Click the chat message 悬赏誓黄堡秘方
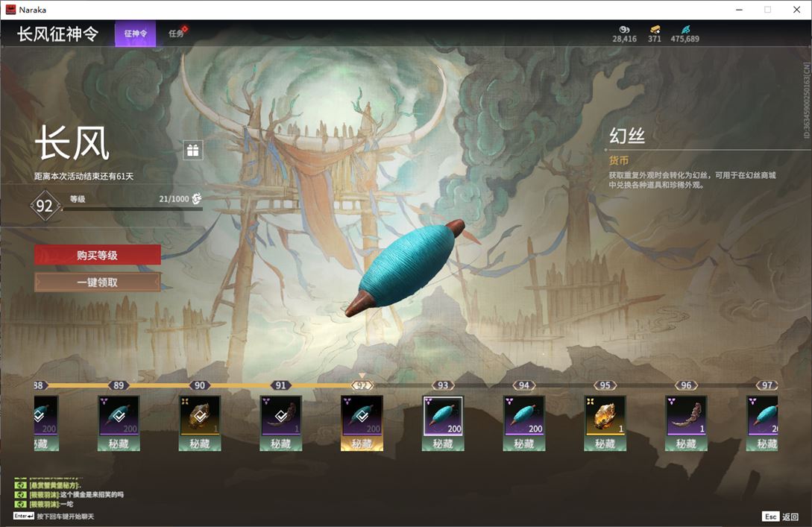Viewport: 812px width, 527px height. coord(54,485)
